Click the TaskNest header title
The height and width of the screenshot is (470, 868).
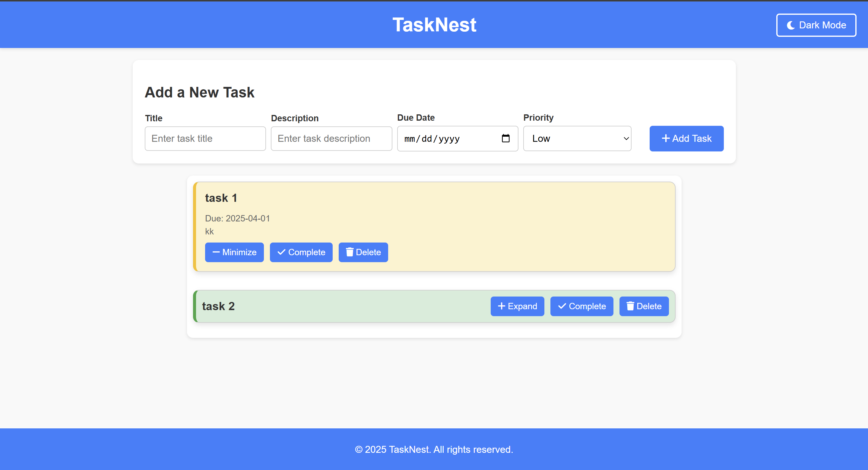point(434,25)
